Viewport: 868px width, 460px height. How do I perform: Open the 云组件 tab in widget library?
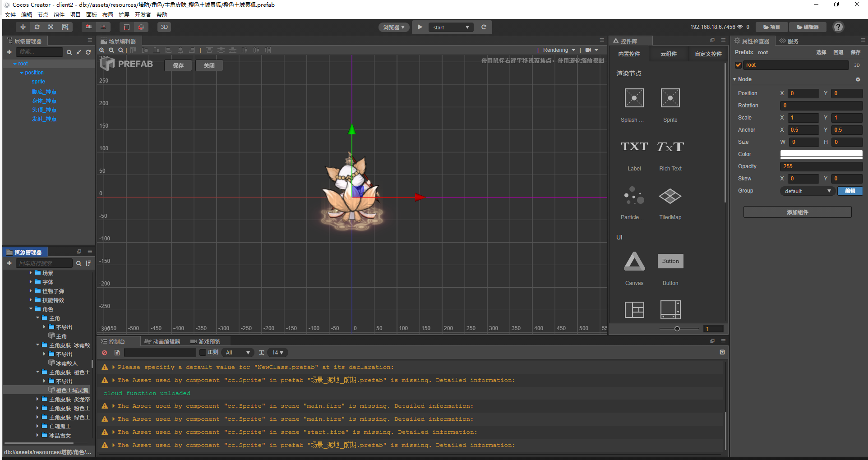pyautogui.click(x=668, y=54)
